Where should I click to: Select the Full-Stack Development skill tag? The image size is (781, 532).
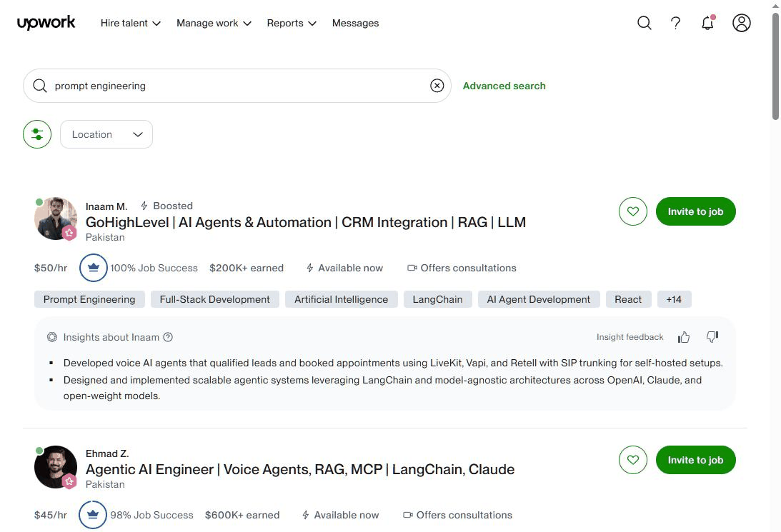214,299
